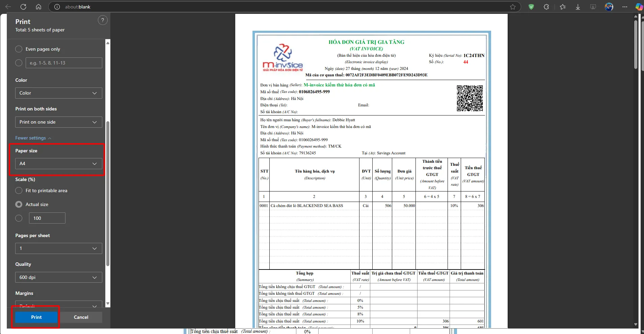Click the red invoice number 44
Image resolution: width=644 pixels, height=334 pixels.
pos(465,62)
